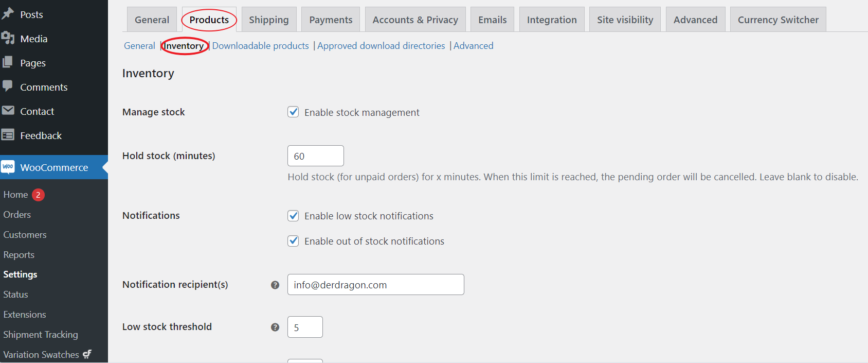
Task: Disable out of stock notifications checkbox
Action: coord(293,241)
